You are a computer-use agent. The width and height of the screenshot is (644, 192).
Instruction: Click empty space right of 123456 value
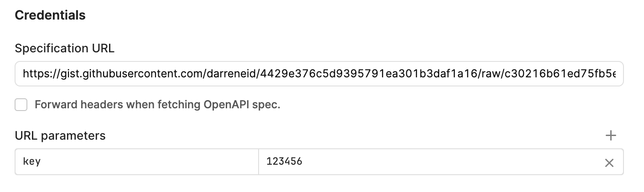(x=452, y=162)
